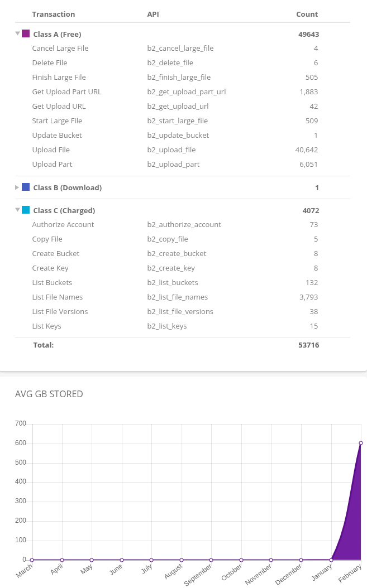The height and width of the screenshot is (588, 367).
Task: Click the Transaction column header
Action: coord(54,14)
